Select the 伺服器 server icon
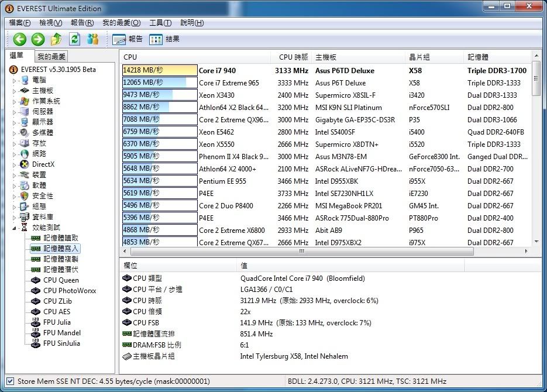 [x=25, y=112]
